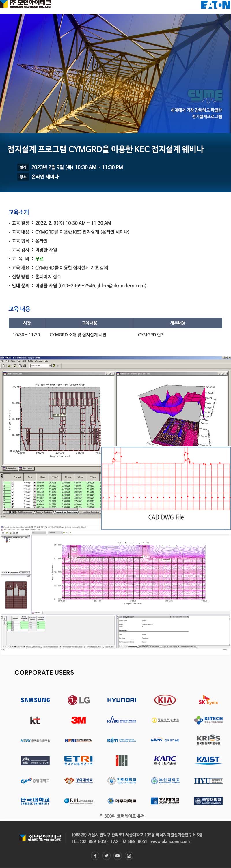This screenshot has height=868, width=231.
Task: Toggle Enabled checkbox in conductor row 4
Action: (12, 492)
